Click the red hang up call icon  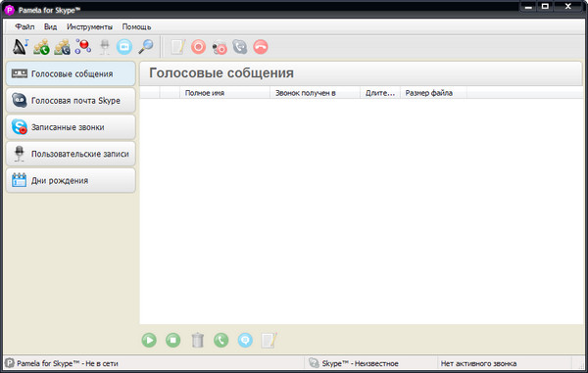click(261, 47)
